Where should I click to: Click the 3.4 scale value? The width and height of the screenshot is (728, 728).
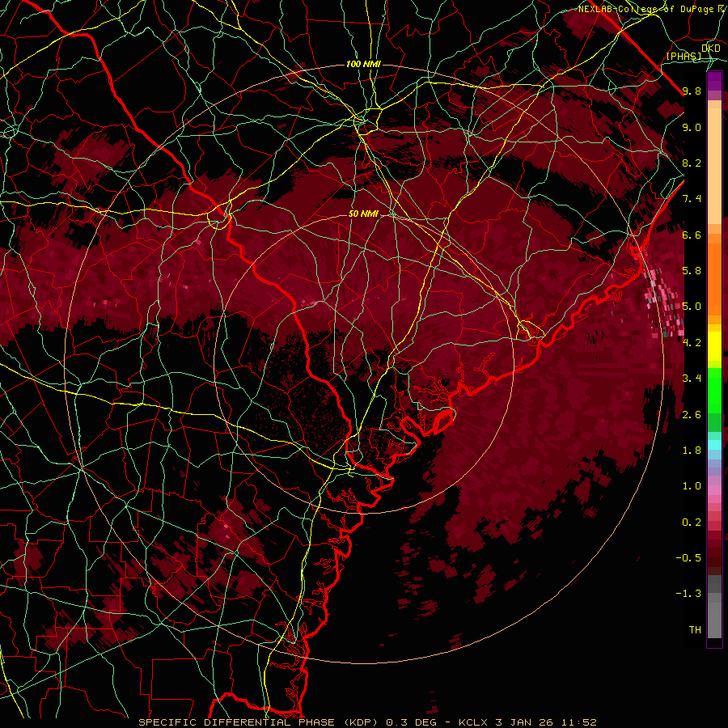tap(692, 379)
